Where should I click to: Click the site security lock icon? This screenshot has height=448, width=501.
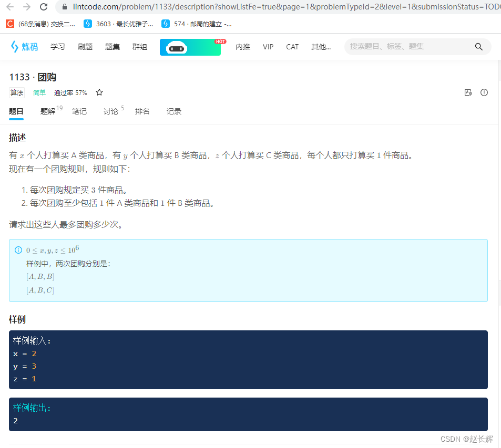[x=64, y=8]
